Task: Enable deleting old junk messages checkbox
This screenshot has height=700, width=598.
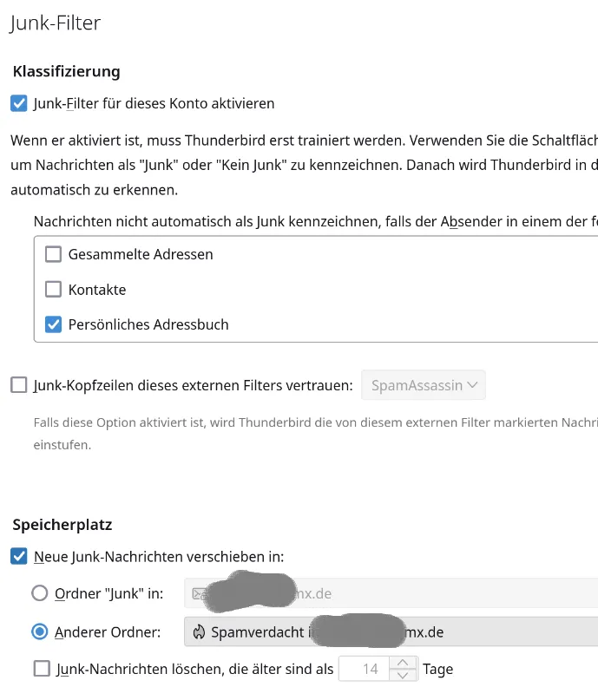Action: coord(42,669)
